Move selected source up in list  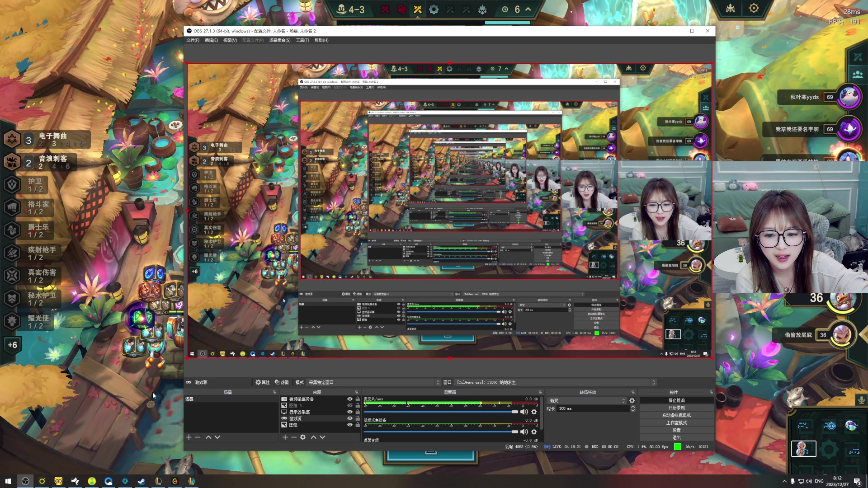pyautogui.click(x=314, y=437)
